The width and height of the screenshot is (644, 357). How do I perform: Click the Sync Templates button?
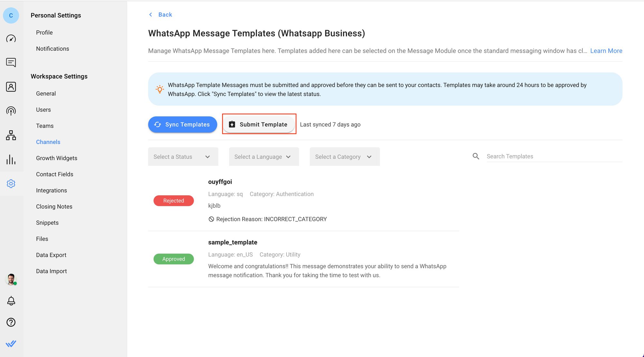[x=183, y=124]
